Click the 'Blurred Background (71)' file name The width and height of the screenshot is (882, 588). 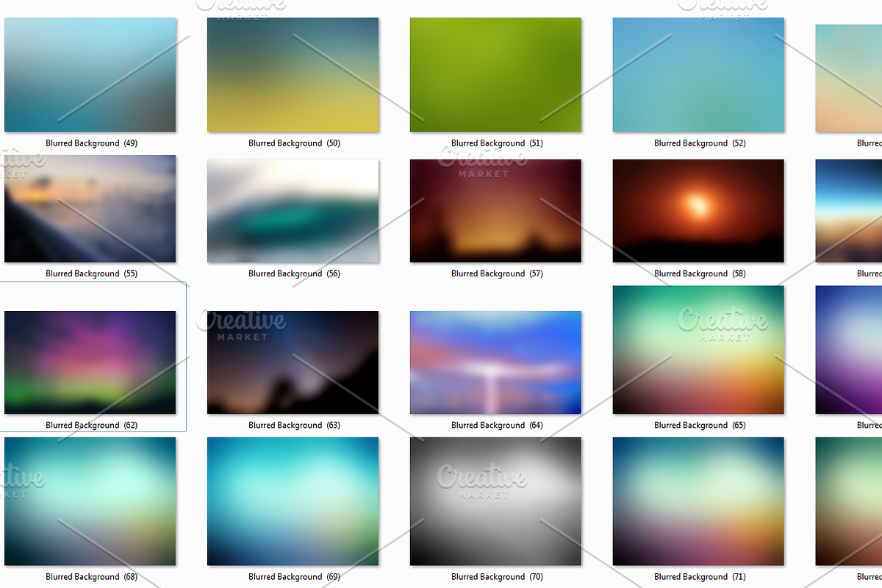[700, 577]
